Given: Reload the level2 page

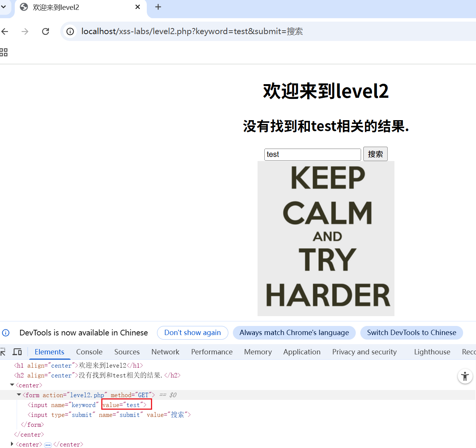Looking at the screenshot, I should coord(46,31).
